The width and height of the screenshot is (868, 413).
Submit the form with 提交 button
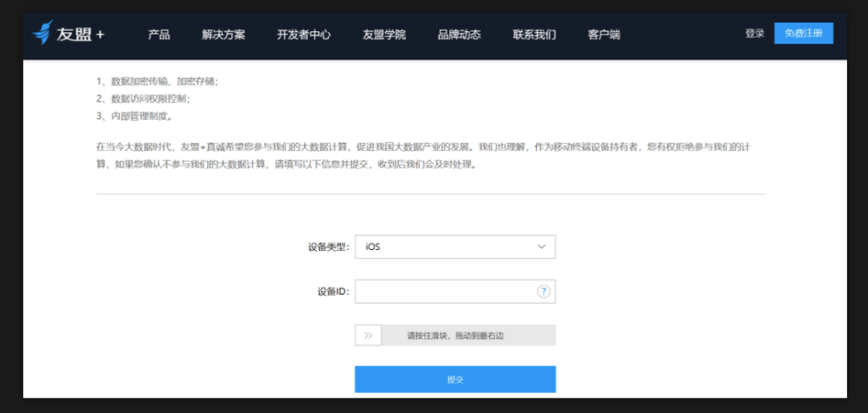tap(455, 380)
